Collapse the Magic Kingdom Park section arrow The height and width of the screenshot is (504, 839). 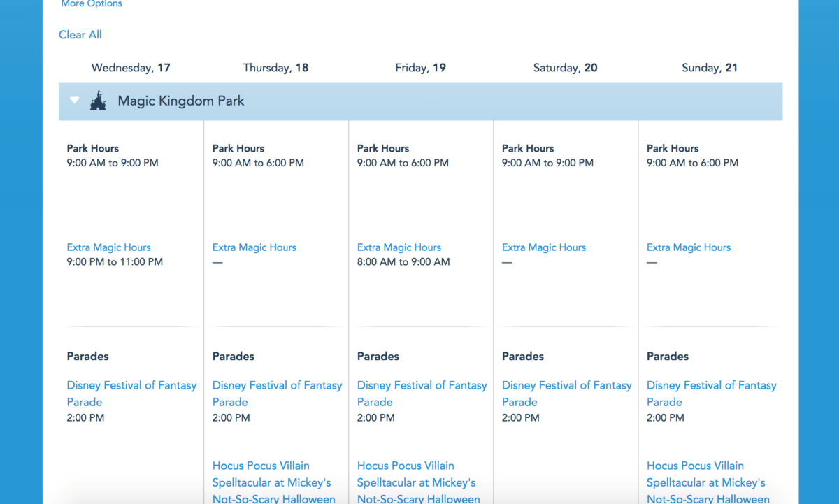coord(74,101)
